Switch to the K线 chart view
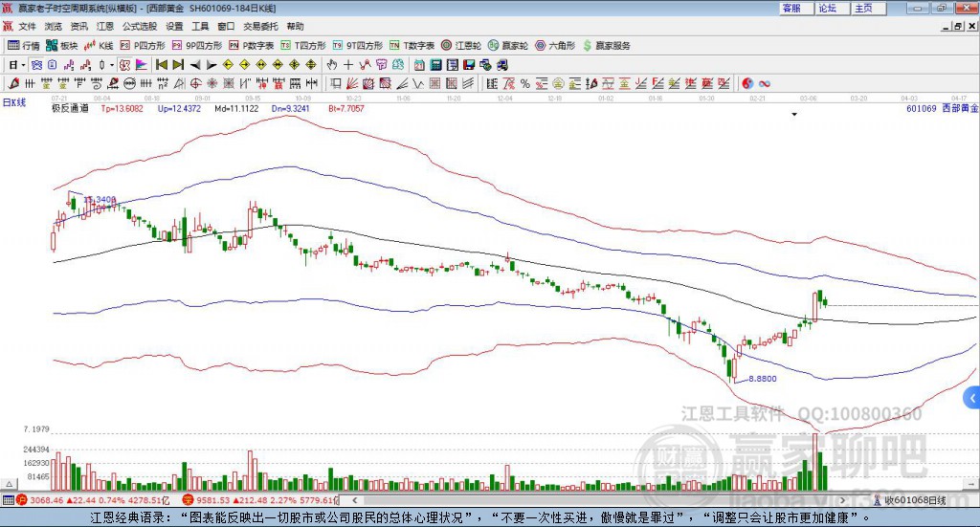The height and width of the screenshot is (527, 980). (x=100, y=46)
